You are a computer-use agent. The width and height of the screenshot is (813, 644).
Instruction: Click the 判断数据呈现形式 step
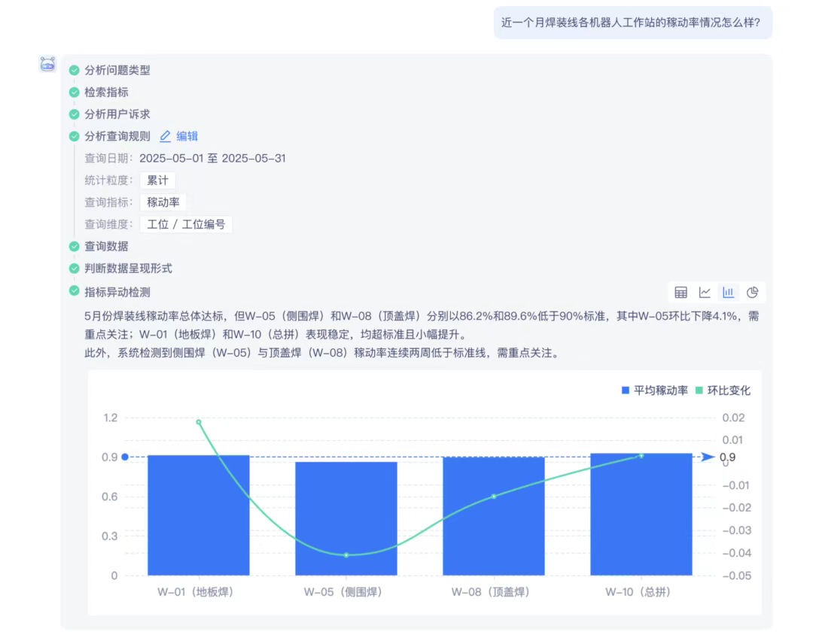tap(129, 269)
